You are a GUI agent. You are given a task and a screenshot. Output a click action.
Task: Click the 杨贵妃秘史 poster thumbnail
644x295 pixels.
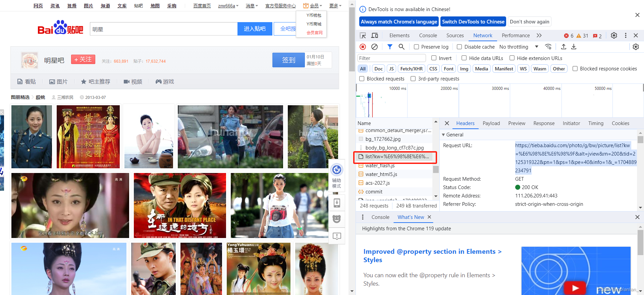click(88, 136)
